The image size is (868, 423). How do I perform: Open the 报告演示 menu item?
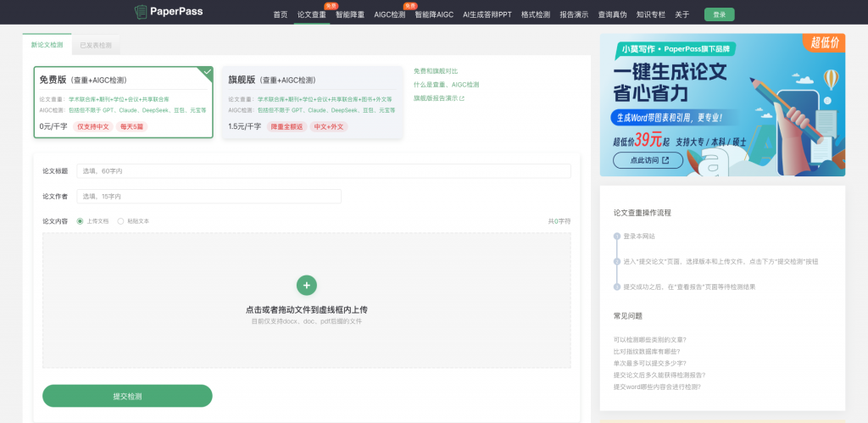(574, 14)
